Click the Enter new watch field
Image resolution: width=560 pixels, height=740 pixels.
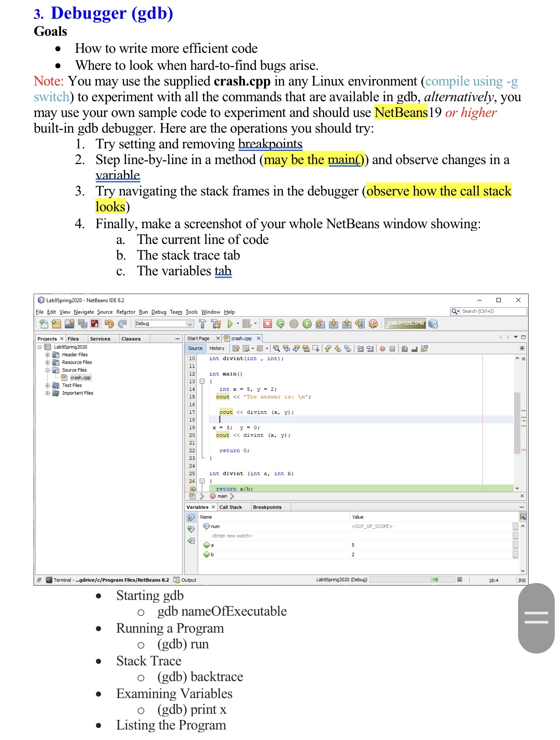pos(232,536)
